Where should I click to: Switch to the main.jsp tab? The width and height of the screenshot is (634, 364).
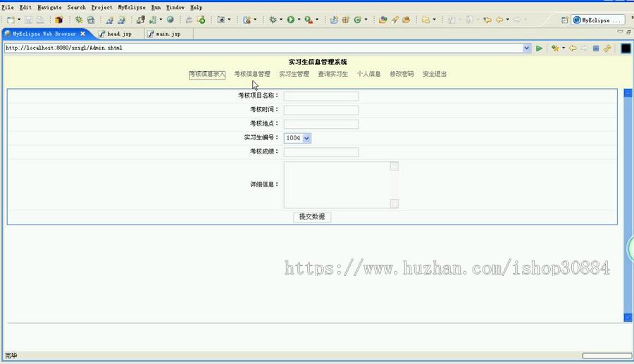click(x=168, y=34)
